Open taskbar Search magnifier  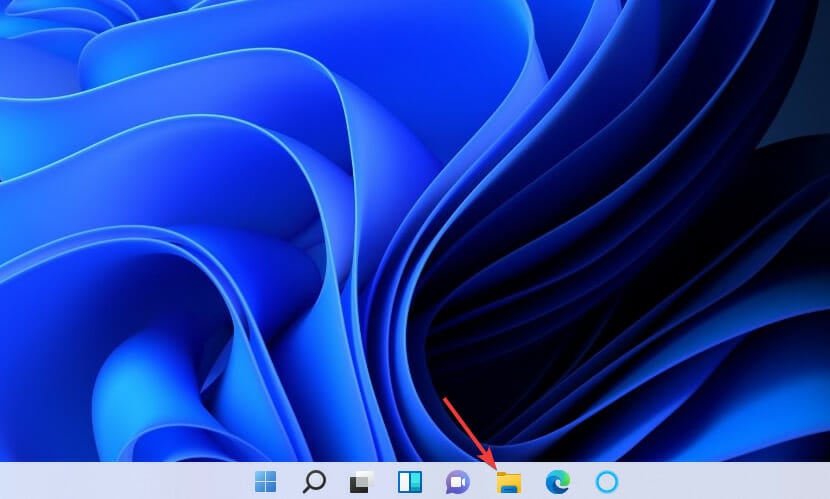[314, 482]
